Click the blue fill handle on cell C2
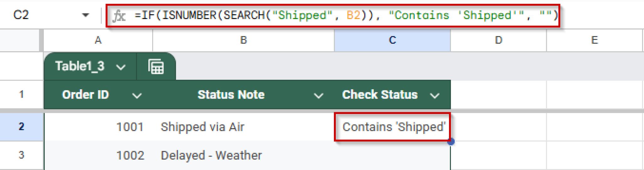Image resolution: width=644 pixels, height=170 pixels. click(x=451, y=141)
